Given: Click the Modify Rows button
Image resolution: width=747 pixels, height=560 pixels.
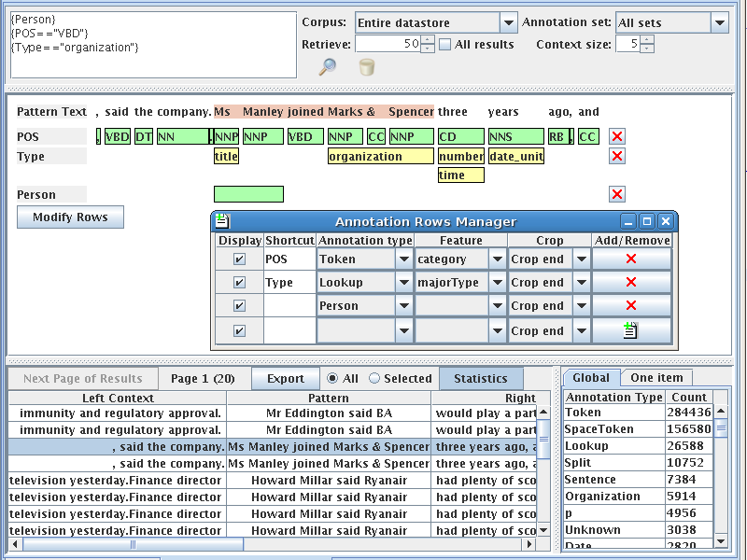Looking at the screenshot, I should (x=71, y=217).
